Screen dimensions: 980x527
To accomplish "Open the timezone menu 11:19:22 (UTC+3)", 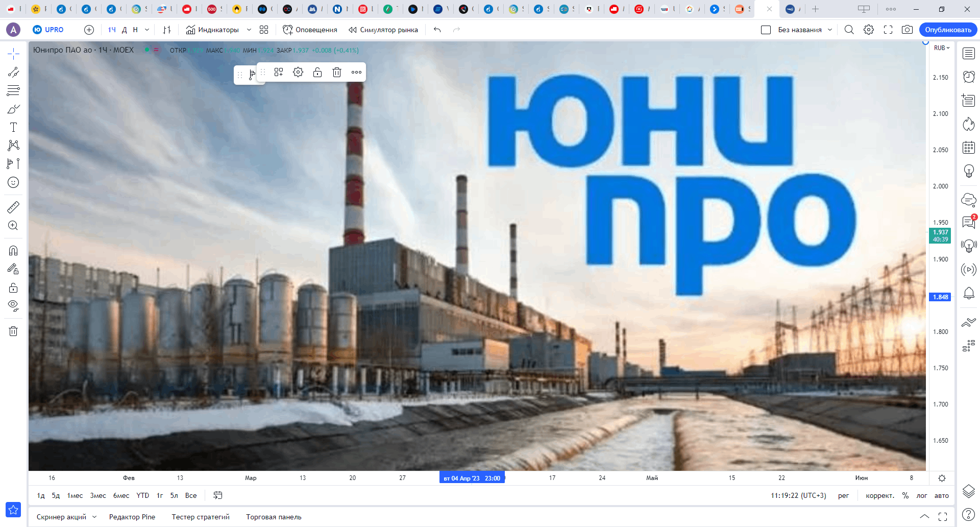I will coord(798,495).
